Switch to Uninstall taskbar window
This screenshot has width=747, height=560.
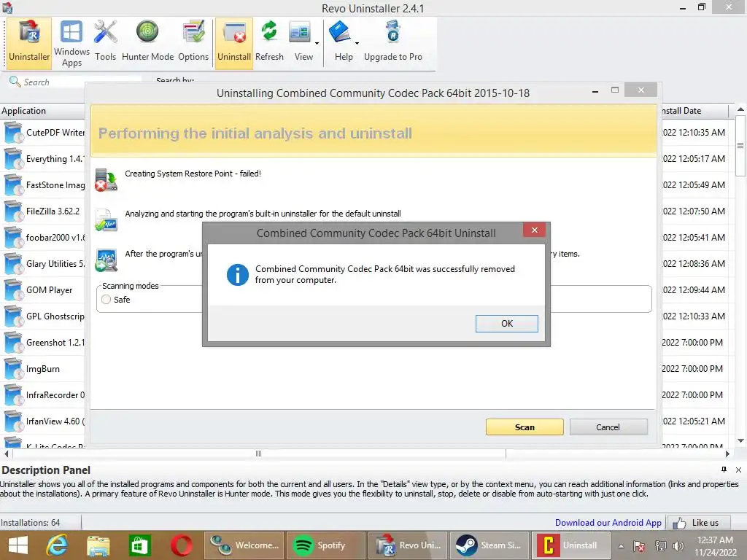tap(571, 545)
